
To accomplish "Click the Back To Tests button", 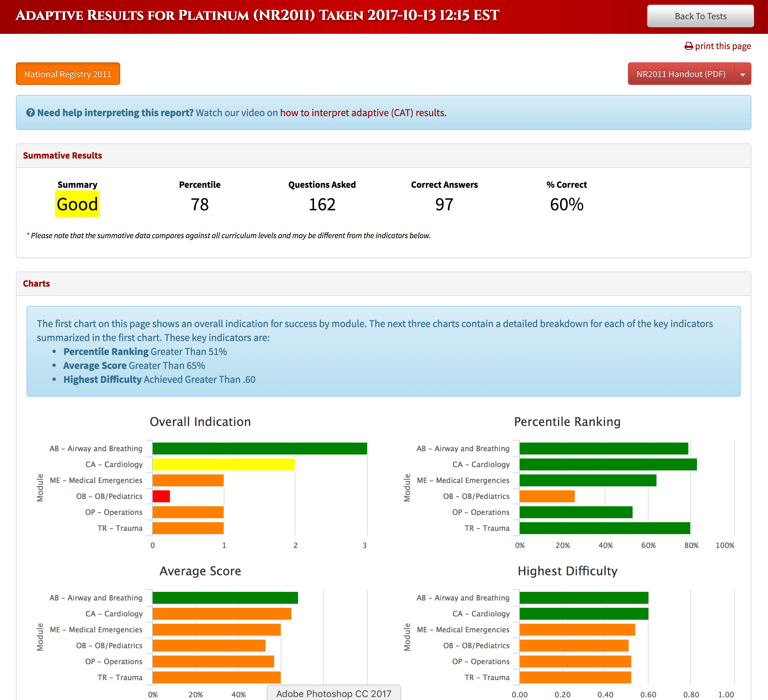I will pyautogui.click(x=700, y=16).
